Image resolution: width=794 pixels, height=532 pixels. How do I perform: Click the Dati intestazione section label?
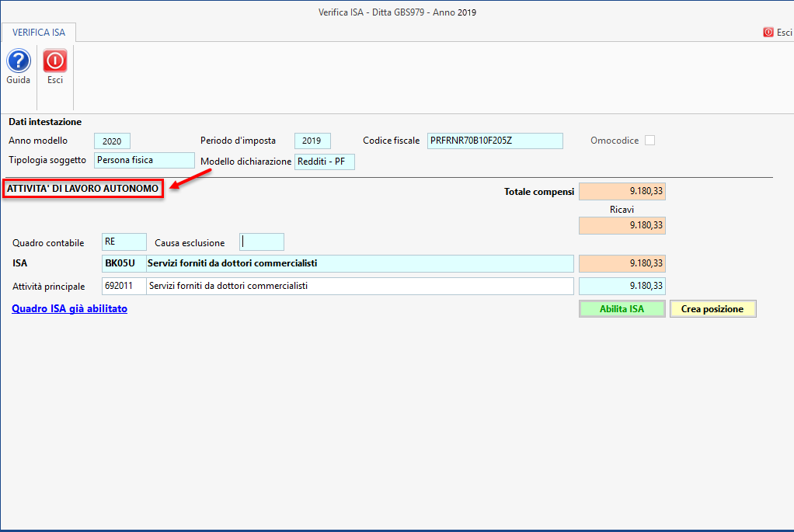[x=45, y=122]
